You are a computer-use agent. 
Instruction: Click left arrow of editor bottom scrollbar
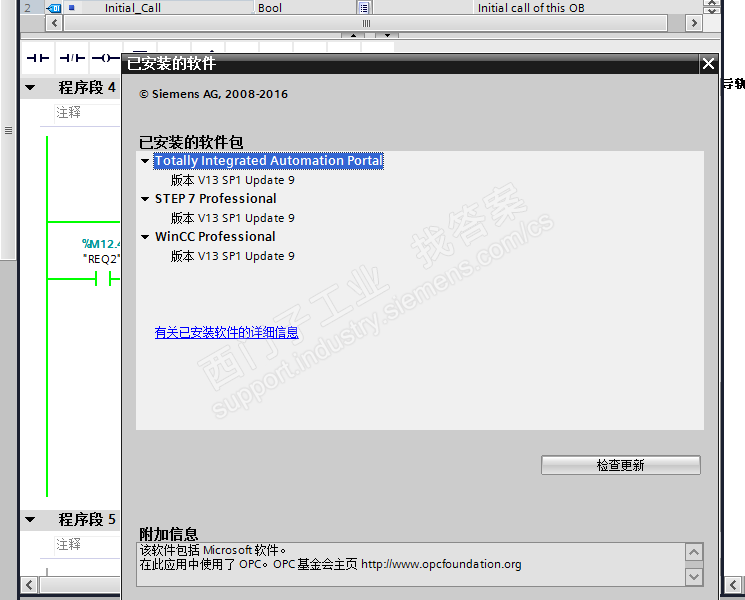pyautogui.click(x=29, y=584)
